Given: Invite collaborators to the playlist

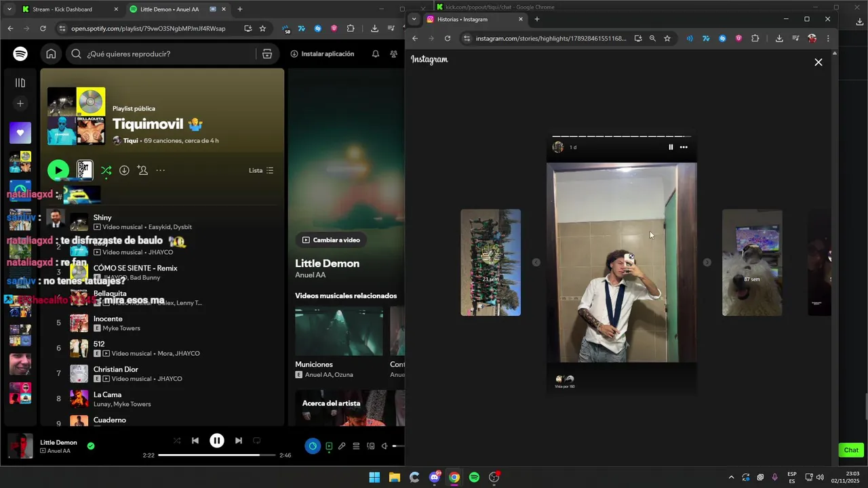Looking at the screenshot, I should [142, 170].
